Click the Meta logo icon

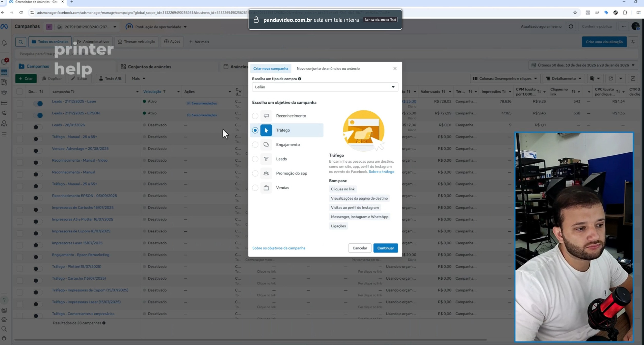click(x=4, y=26)
